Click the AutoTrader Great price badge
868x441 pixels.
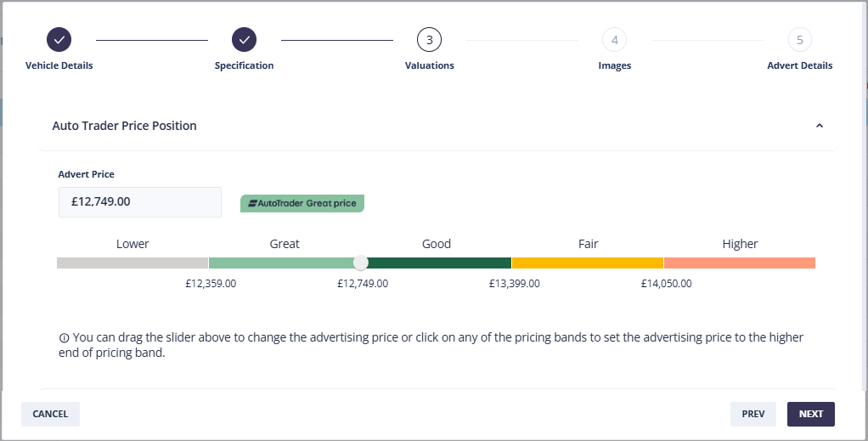[302, 203]
